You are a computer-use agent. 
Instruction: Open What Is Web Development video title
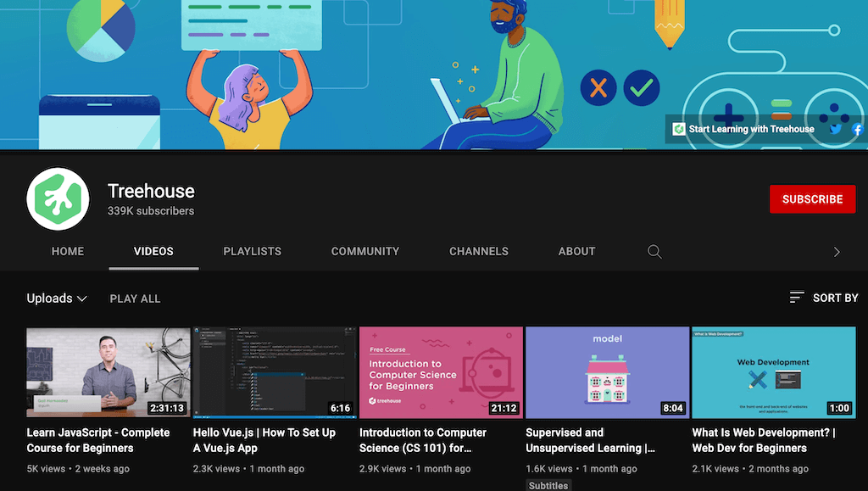(764, 440)
